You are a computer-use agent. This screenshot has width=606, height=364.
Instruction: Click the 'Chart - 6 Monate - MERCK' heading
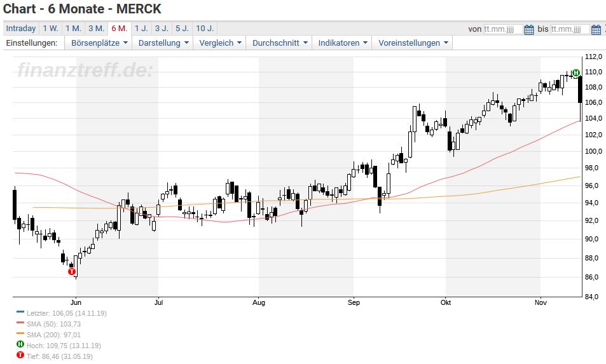[x=82, y=8]
